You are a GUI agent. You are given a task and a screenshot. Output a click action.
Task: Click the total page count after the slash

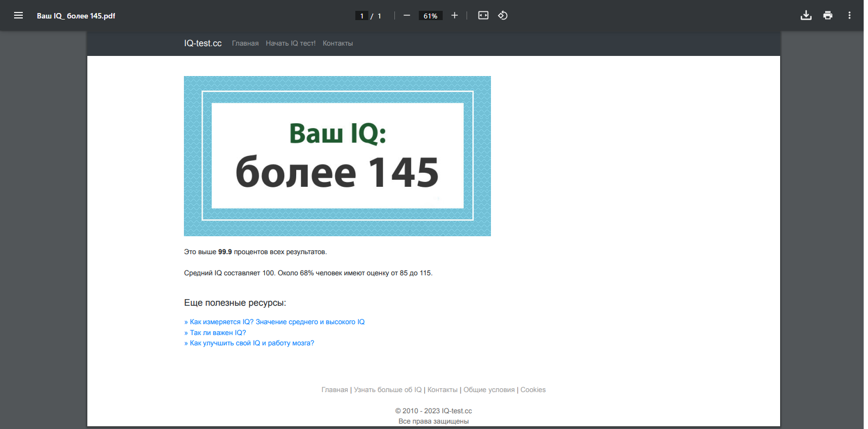[x=380, y=16]
